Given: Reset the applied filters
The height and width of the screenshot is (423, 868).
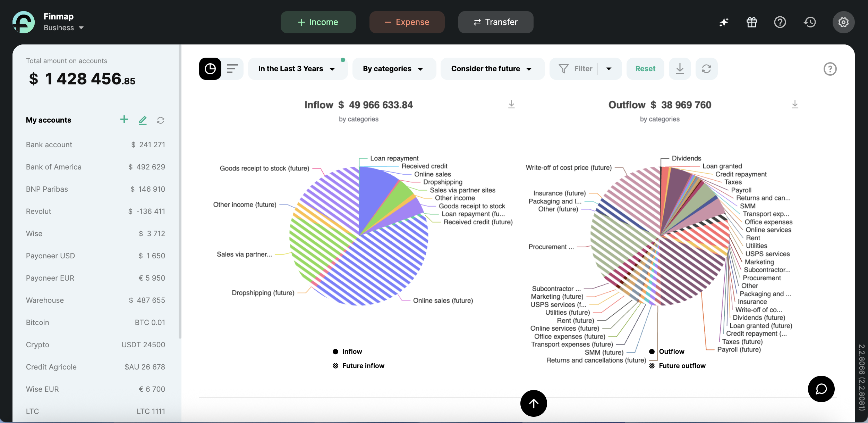Looking at the screenshot, I should click(645, 69).
